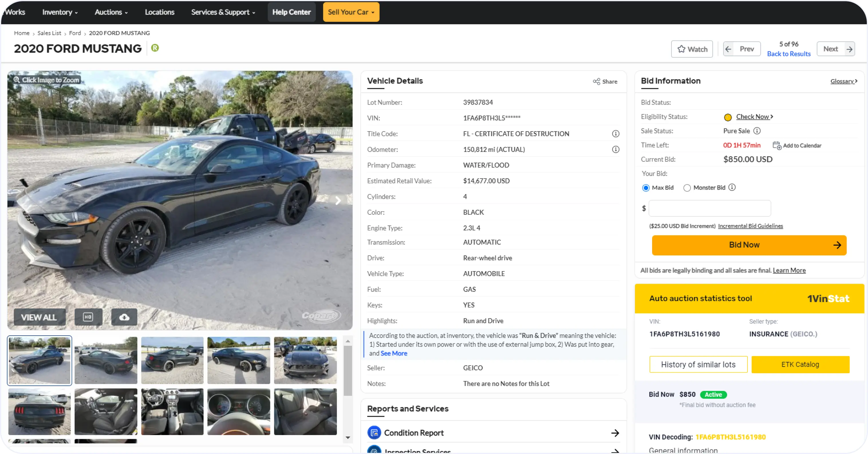Open the Condition Report via its arrow

point(616,433)
